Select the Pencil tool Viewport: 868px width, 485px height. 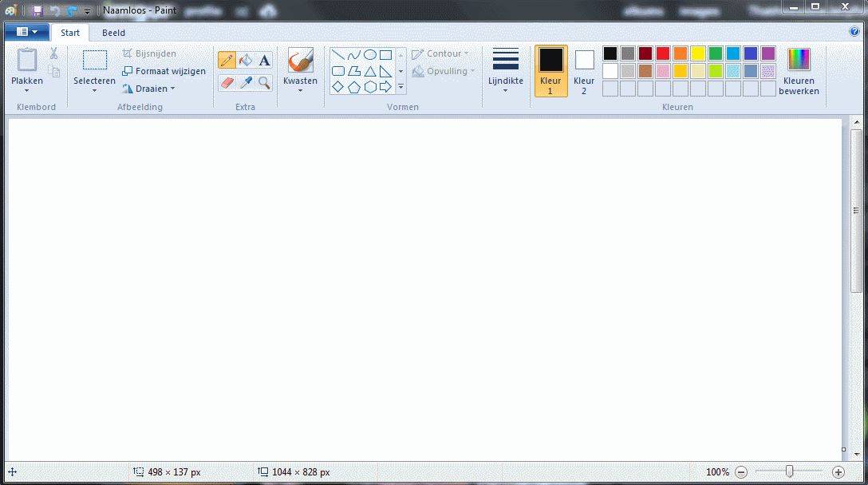227,61
